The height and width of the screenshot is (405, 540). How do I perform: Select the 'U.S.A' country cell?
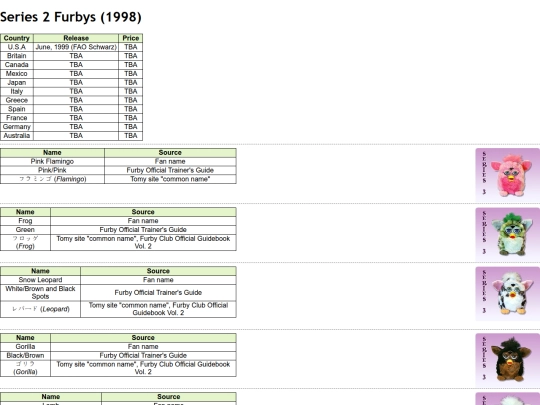click(17, 47)
